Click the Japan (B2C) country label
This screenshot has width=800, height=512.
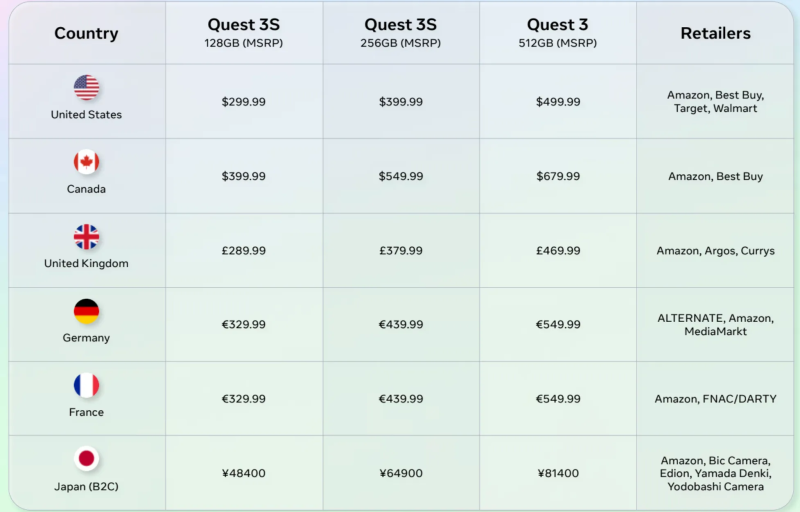click(x=87, y=487)
